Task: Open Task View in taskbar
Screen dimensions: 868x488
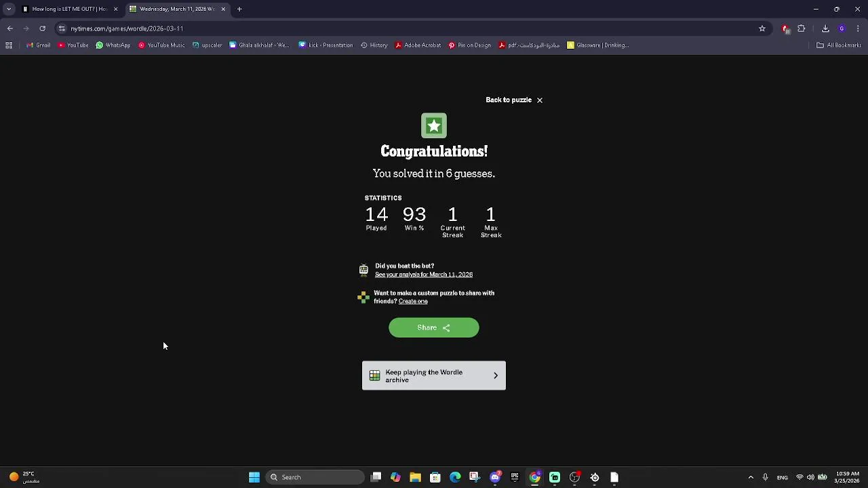Action: click(376, 478)
